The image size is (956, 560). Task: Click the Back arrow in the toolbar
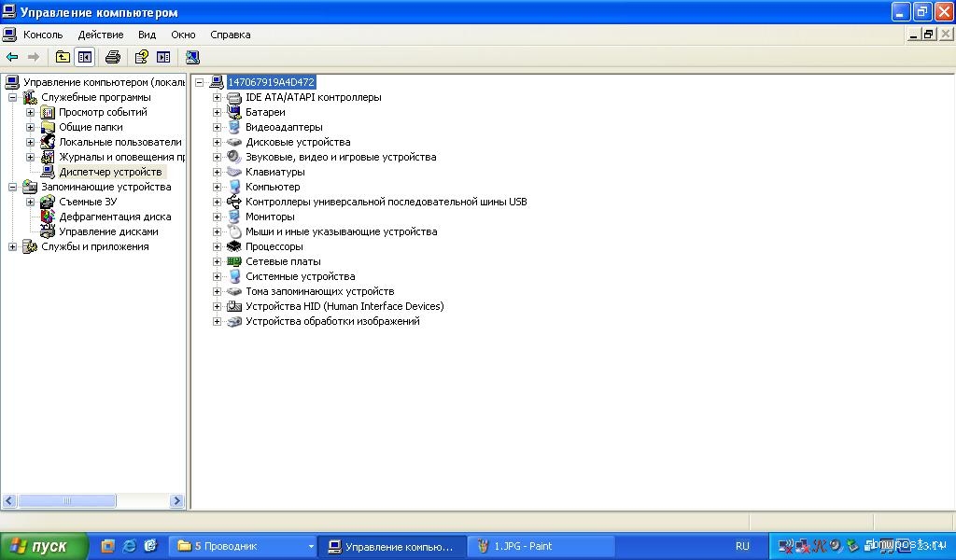(x=12, y=57)
